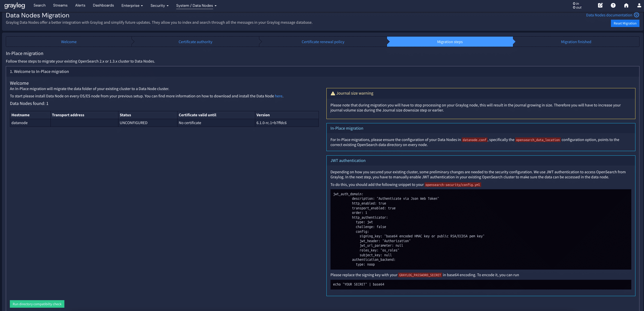Click the Journal size warning triangle icon
644x311 pixels.
point(333,93)
